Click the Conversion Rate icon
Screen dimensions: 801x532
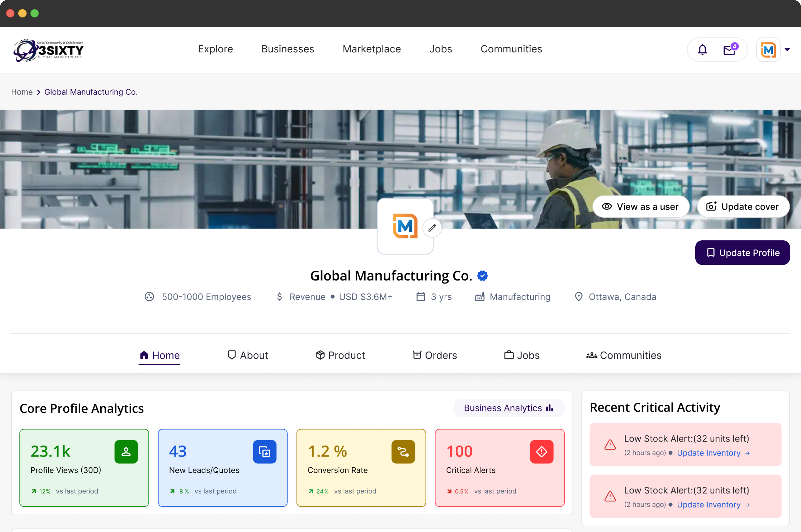(403, 452)
